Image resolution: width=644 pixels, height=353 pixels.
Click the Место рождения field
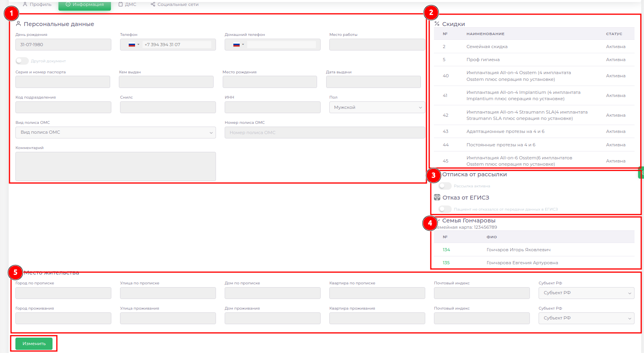(270, 82)
